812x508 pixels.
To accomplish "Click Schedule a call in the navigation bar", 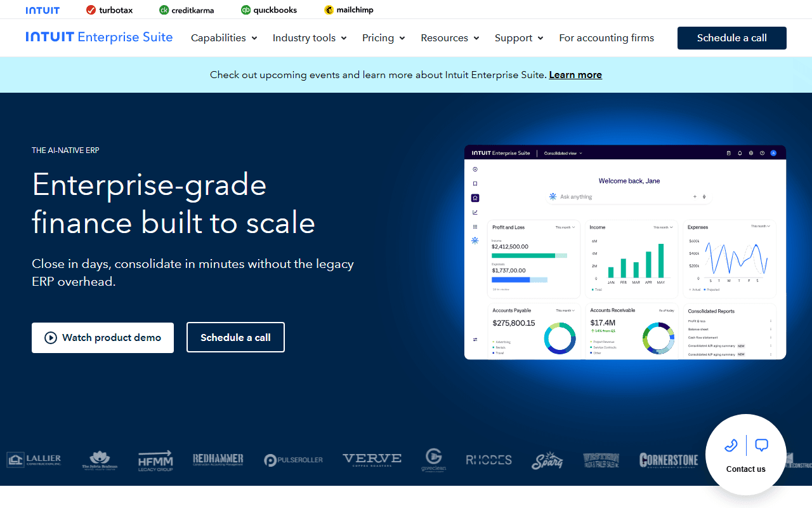I will [732, 38].
